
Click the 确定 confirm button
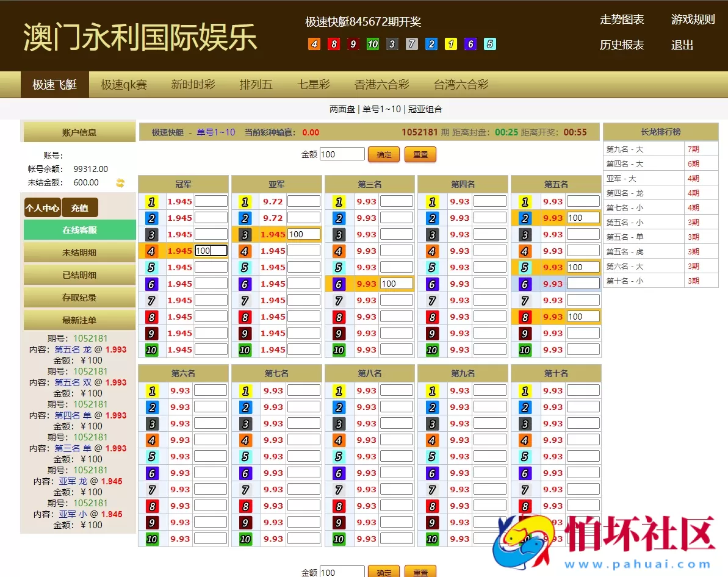(x=384, y=154)
